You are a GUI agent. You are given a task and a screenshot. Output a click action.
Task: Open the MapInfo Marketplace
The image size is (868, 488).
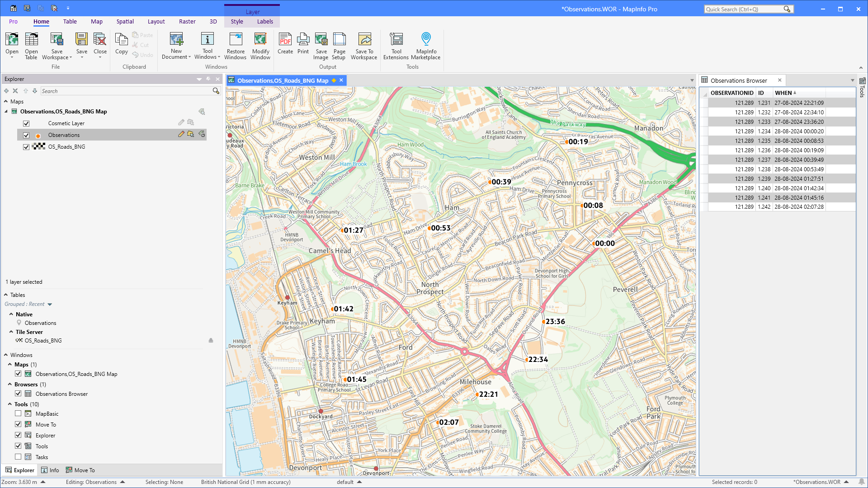(x=426, y=46)
